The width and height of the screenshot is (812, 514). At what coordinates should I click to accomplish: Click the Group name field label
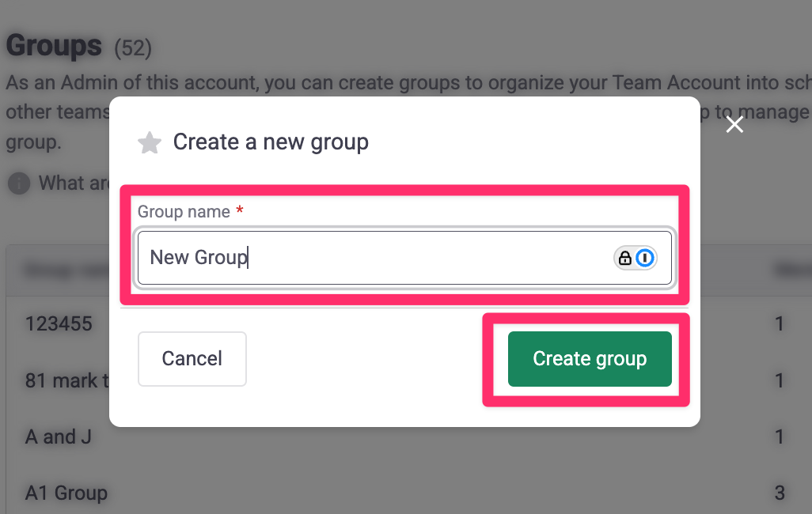[x=184, y=212]
